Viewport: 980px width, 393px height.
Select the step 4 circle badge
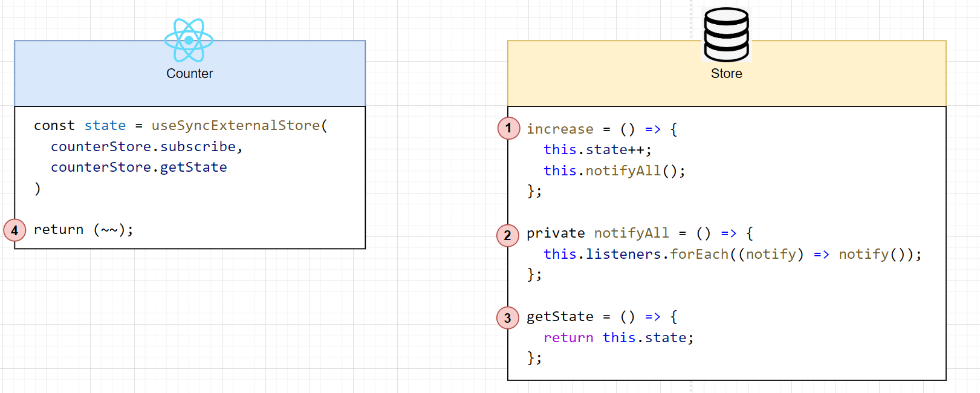point(15,230)
